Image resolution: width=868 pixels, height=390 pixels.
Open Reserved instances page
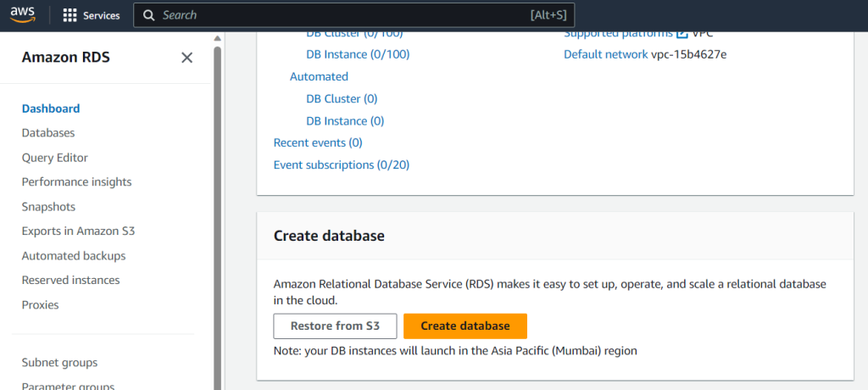(70, 281)
